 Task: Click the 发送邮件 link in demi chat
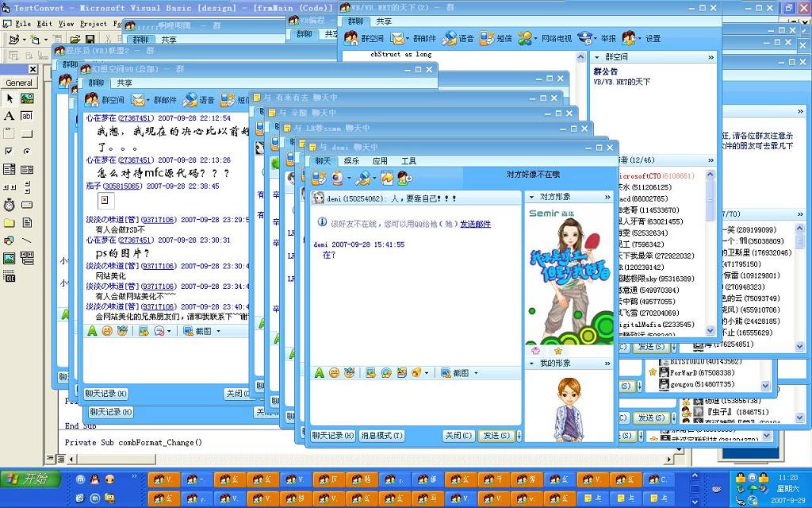(475, 224)
